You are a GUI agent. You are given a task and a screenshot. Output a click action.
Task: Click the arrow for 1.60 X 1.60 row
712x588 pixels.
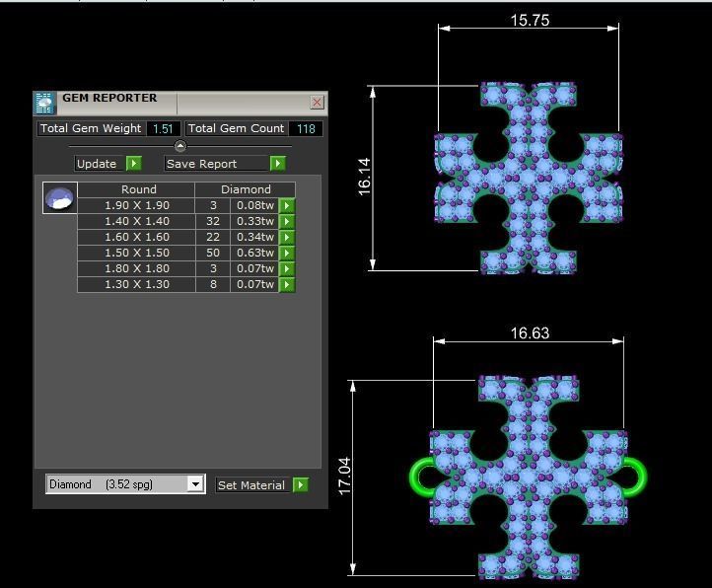[287, 237]
